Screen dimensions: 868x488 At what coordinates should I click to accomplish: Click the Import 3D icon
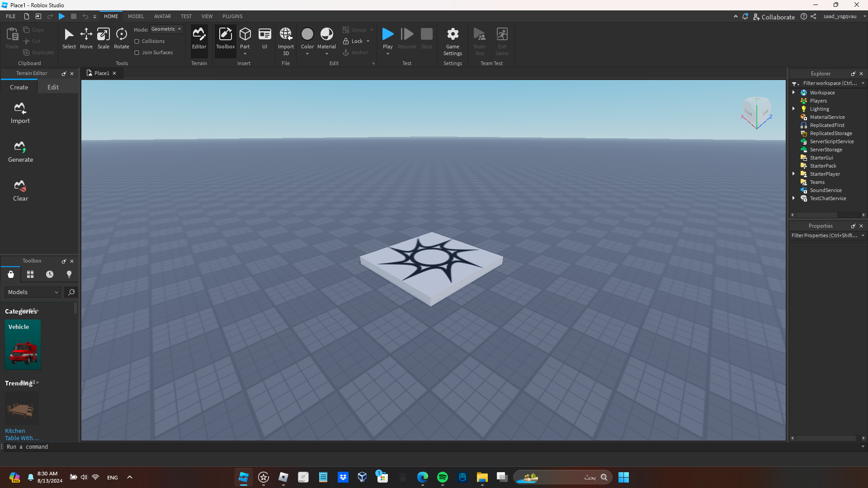(x=286, y=34)
